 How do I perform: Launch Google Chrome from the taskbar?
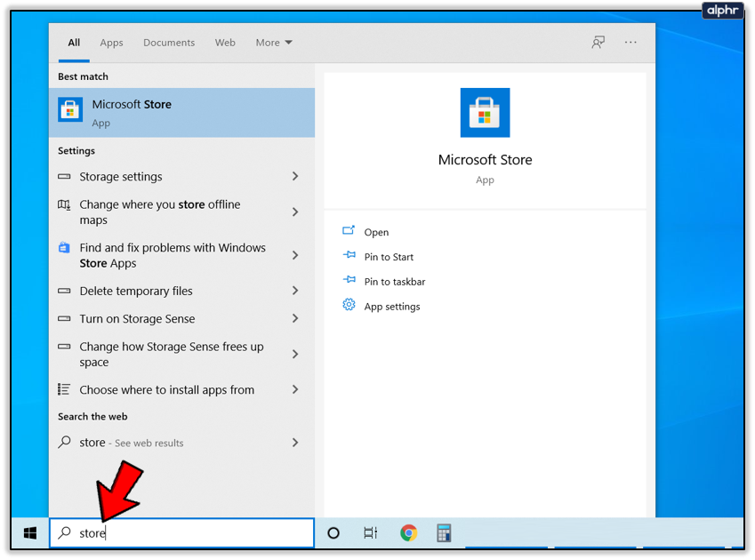pyautogui.click(x=408, y=533)
